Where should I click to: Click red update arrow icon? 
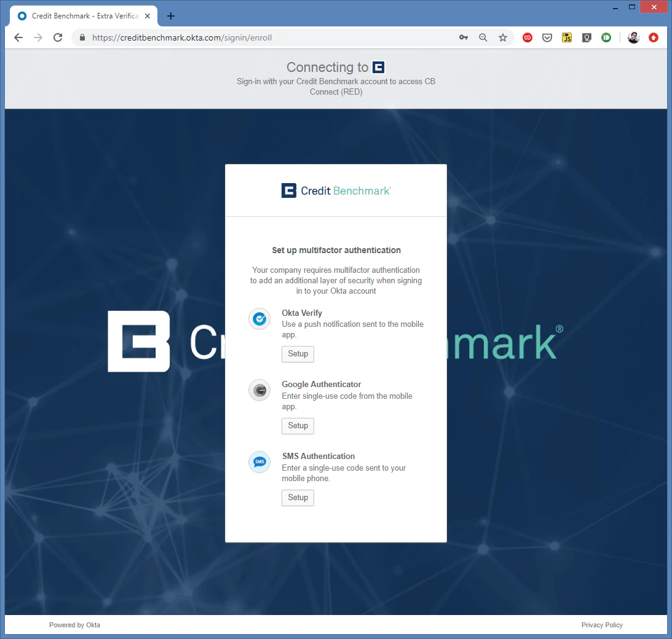pyautogui.click(x=654, y=37)
